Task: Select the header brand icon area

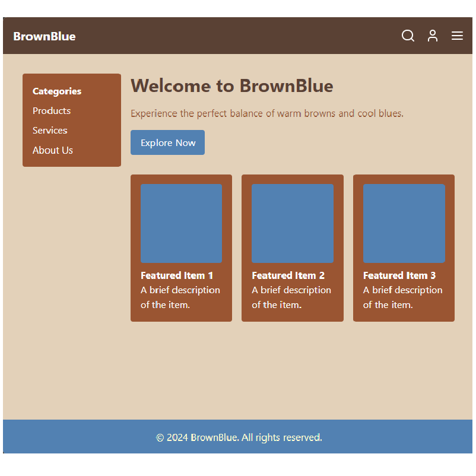Action: click(44, 36)
